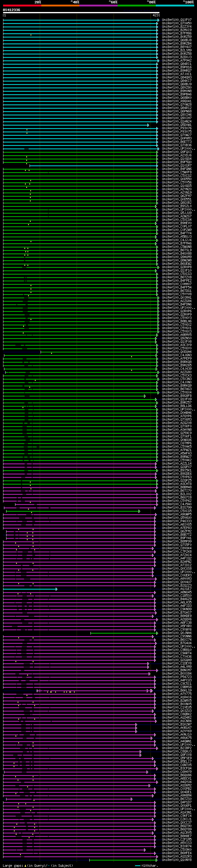Viewport: 197px width, 868px height.
Task: Select label UniRef100_C5YP62
Action: tap(177, 501)
